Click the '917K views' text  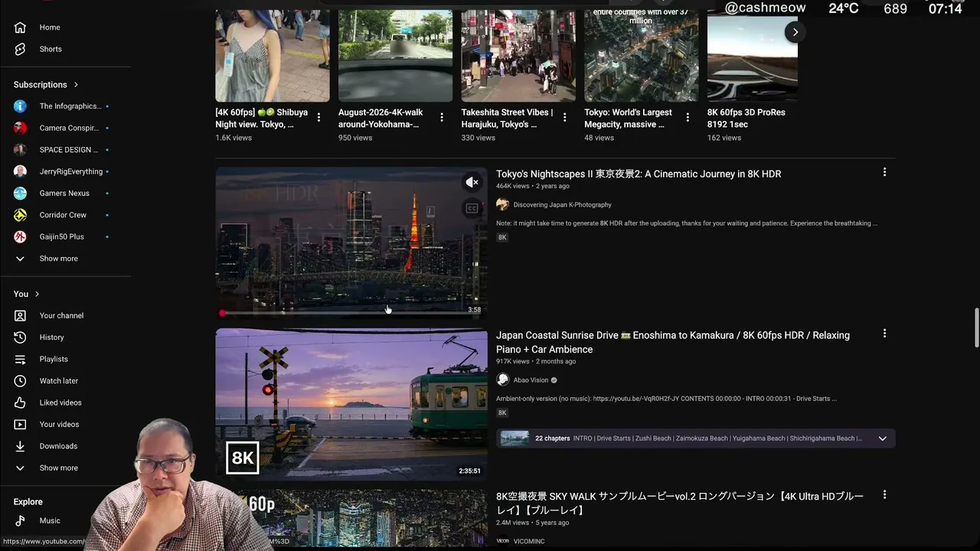513,361
